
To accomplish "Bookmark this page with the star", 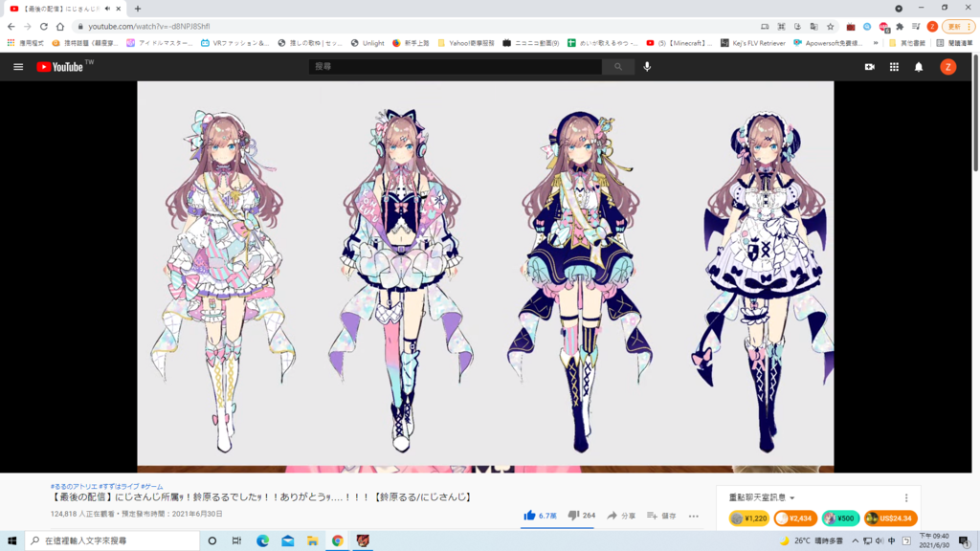I will pos(830,26).
